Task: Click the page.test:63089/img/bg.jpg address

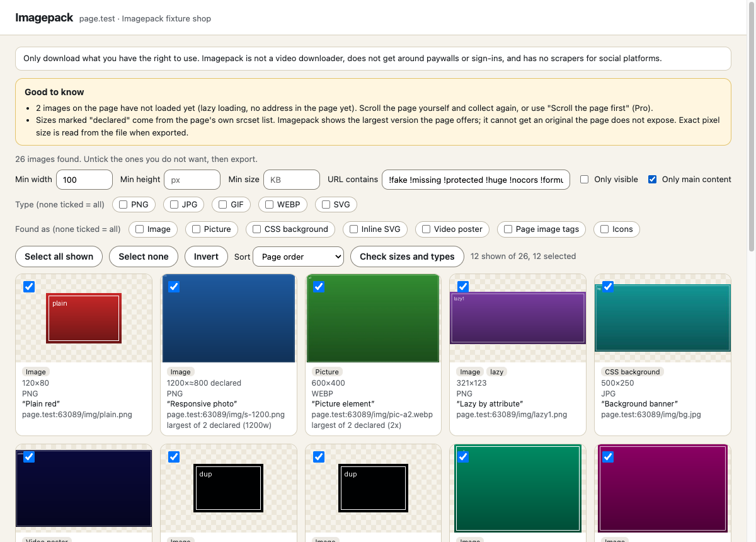Action: click(x=651, y=415)
